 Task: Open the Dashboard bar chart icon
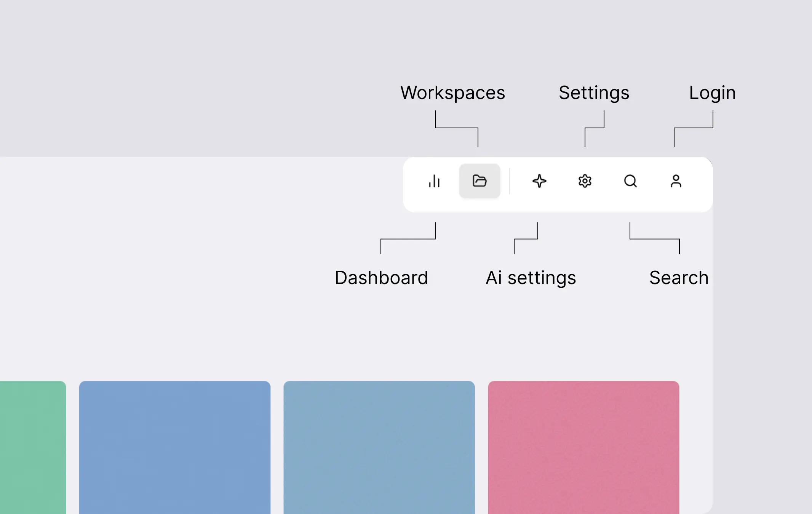(434, 181)
